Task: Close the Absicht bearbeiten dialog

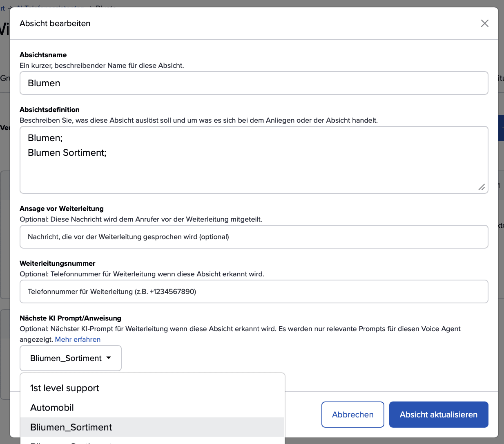Action: click(484, 23)
